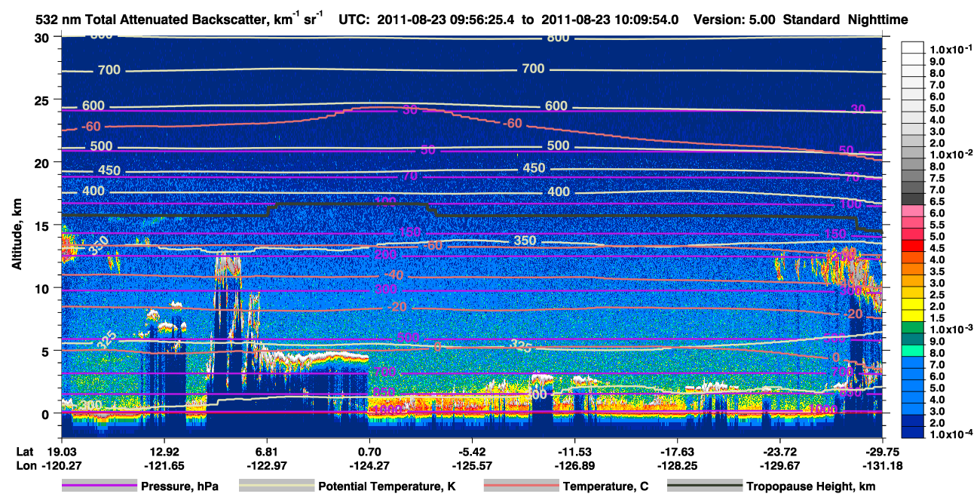Click the 15 km altitude tick label
The height and width of the screenshot is (503, 980).
click(43, 225)
